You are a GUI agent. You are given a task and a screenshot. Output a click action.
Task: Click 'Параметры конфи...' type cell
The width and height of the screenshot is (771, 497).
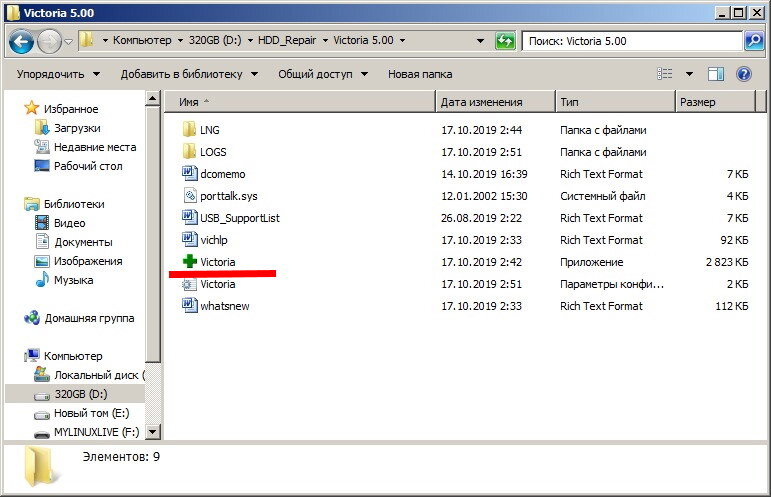coord(612,284)
